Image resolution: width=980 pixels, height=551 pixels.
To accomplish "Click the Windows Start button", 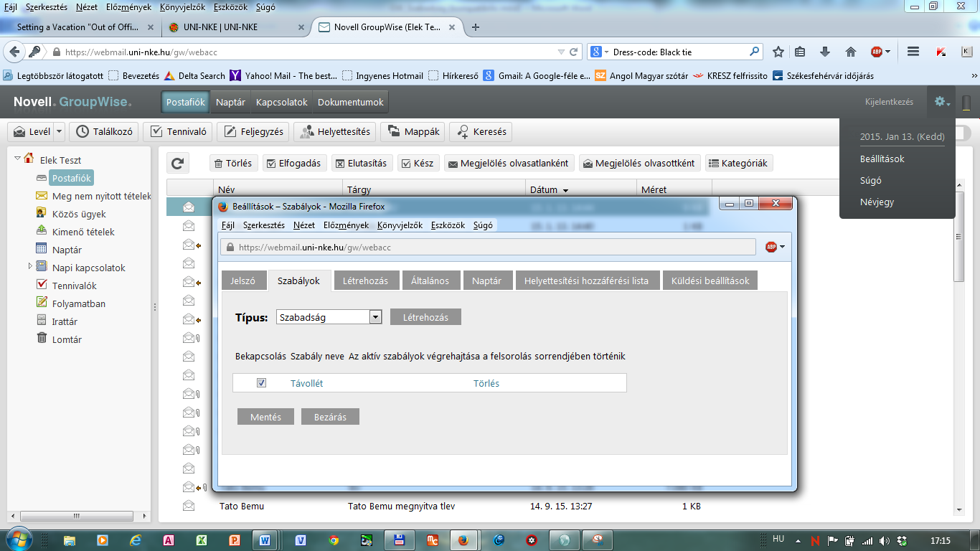I will click(x=18, y=539).
